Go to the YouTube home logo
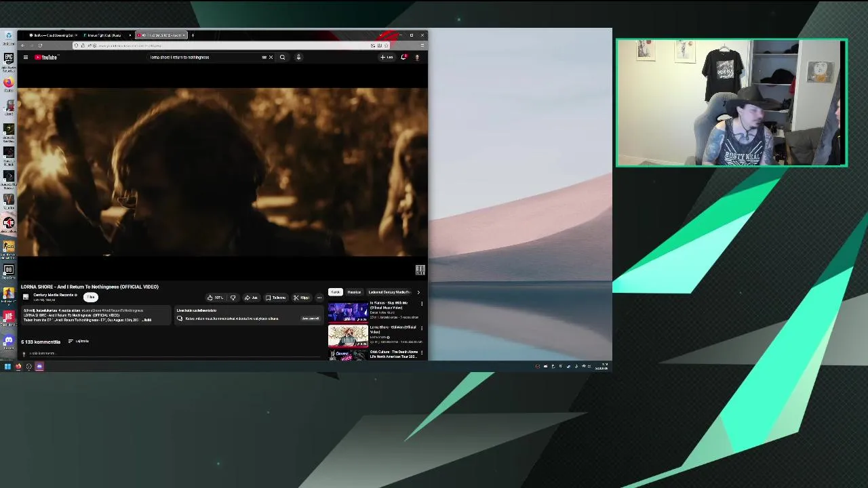The width and height of the screenshot is (868, 488). click(47, 57)
